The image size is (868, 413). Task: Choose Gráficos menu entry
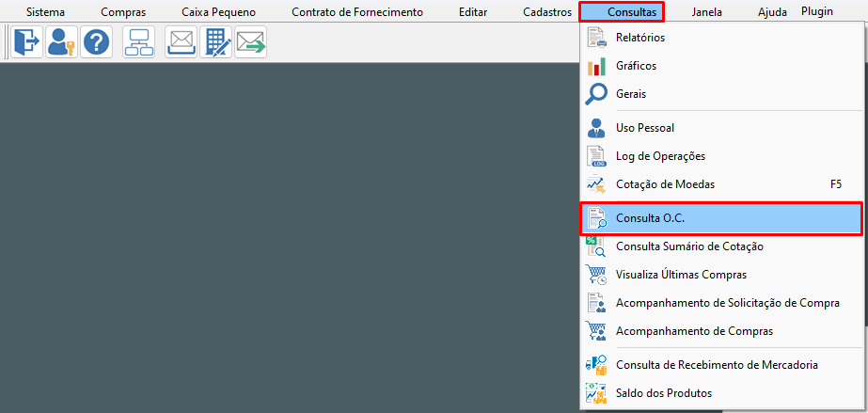(723, 66)
